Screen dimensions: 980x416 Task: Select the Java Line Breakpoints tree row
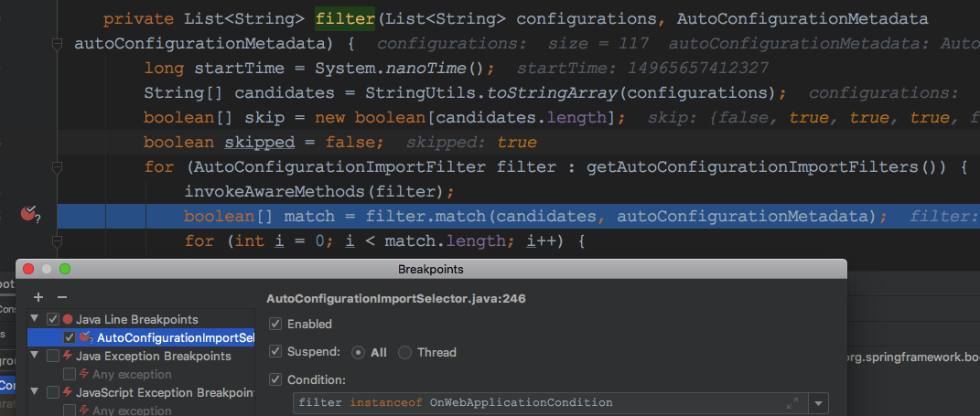click(141, 319)
